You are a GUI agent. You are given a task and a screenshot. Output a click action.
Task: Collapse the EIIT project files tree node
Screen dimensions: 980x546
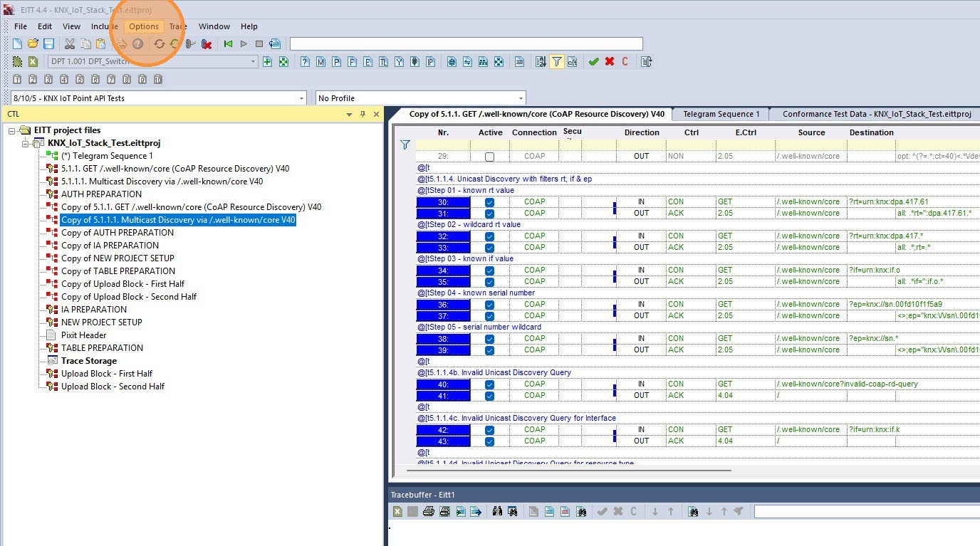pyautogui.click(x=13, y=131)
